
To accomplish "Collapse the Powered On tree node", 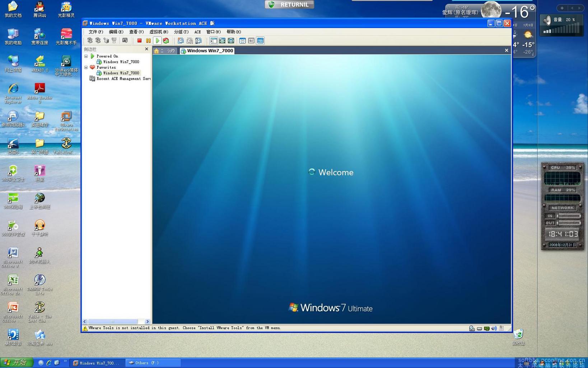I will [x=86, y=56].
